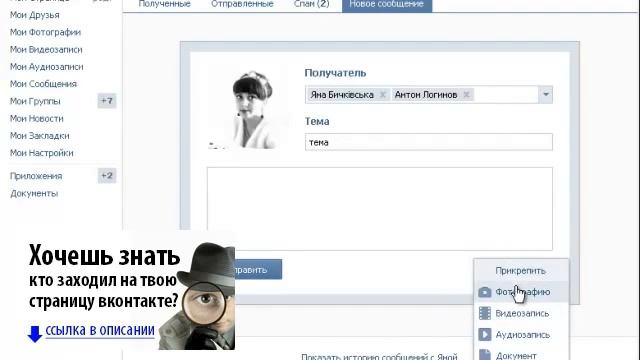Go to Мои Настройки
The width and height of the screenshot is (640, 360).
point(42,153)
